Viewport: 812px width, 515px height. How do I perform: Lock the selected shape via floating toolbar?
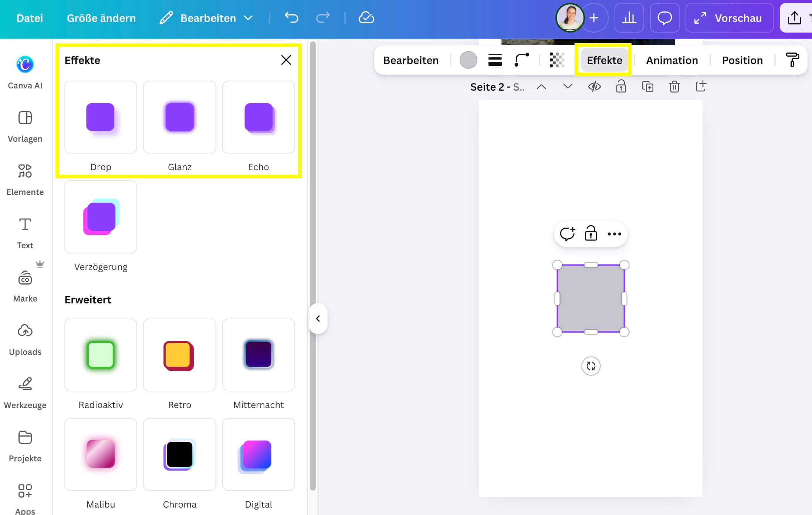coord(591,234)
